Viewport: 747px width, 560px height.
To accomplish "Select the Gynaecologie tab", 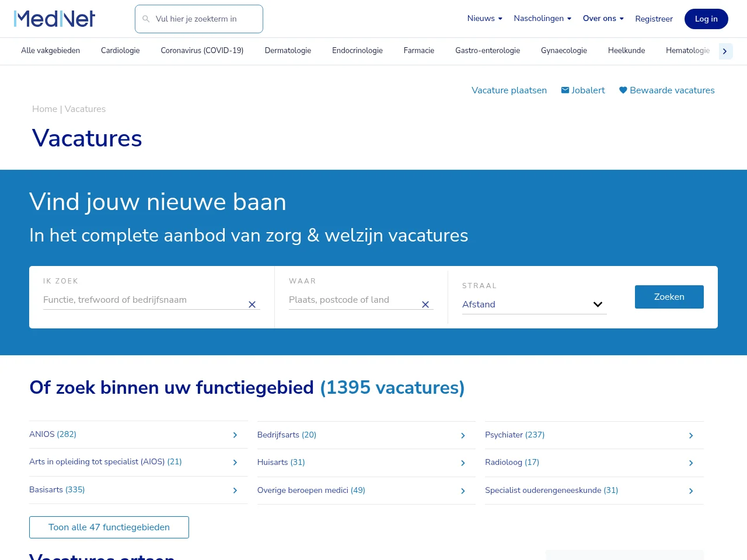I will 564,51.
